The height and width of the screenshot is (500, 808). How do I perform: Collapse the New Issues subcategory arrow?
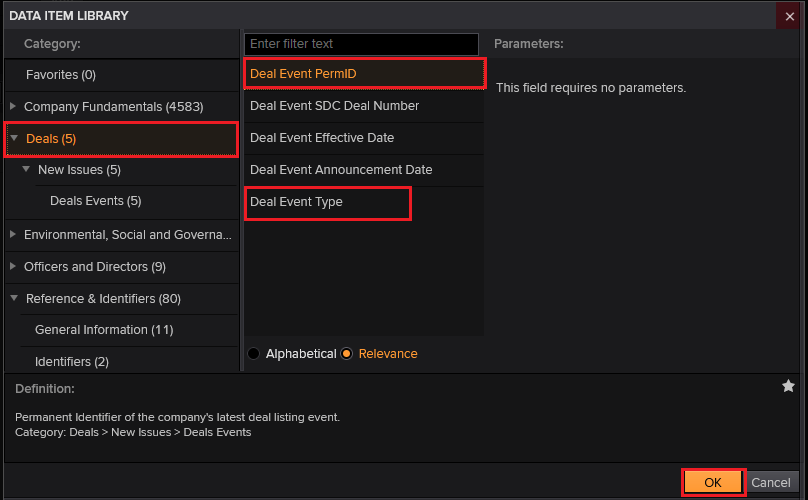(26, 170)
